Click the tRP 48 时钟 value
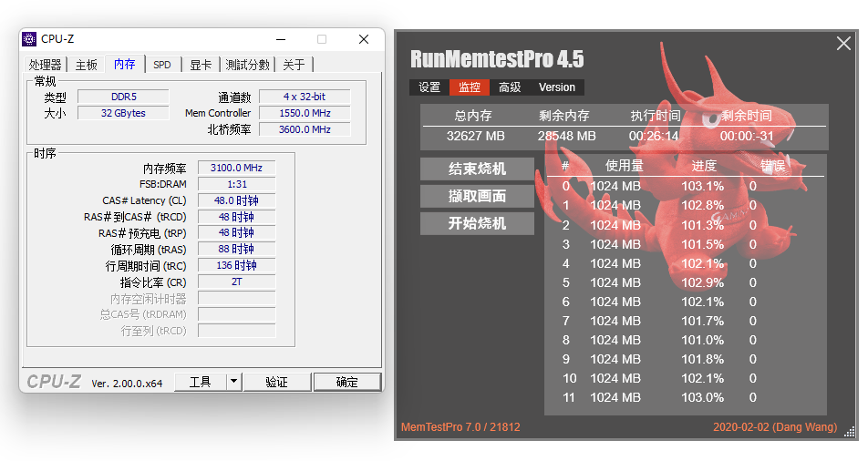Viewport: 868px width, 461px height. pos(236,233)
